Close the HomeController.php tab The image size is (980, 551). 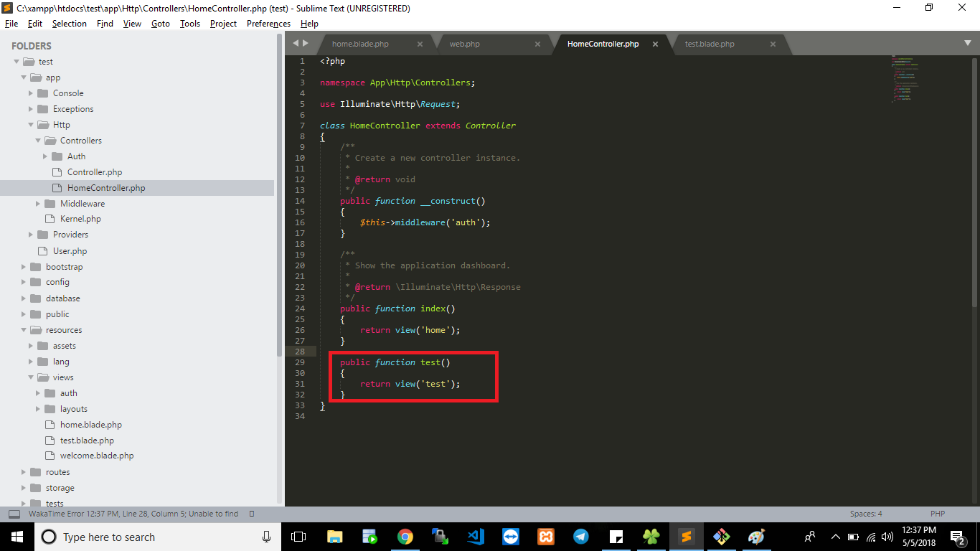[655, 44]
